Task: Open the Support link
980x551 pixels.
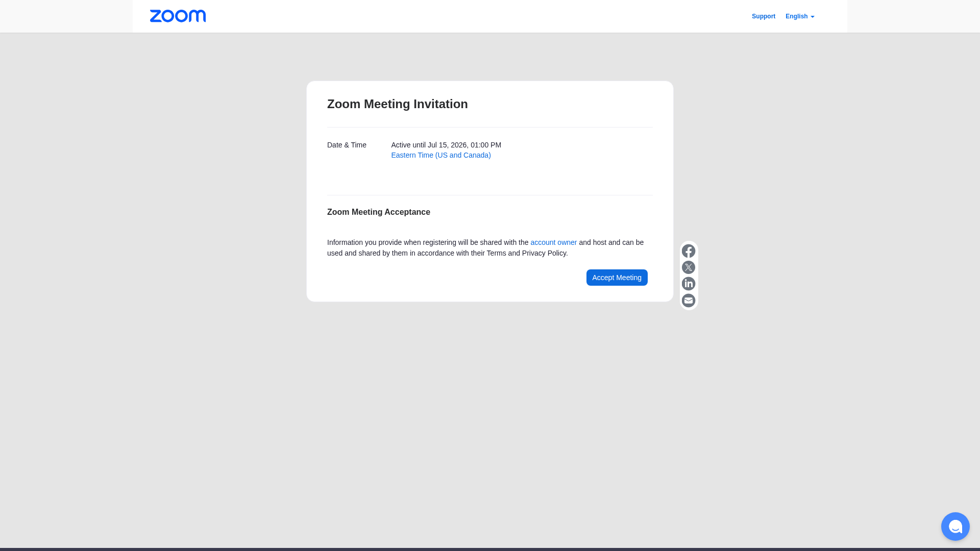Action: click(x=763, y=16)
